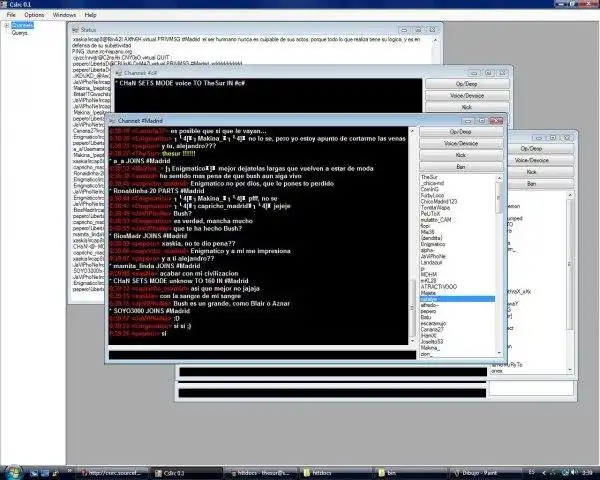Select escarabajo in the user list

(433, 323)
